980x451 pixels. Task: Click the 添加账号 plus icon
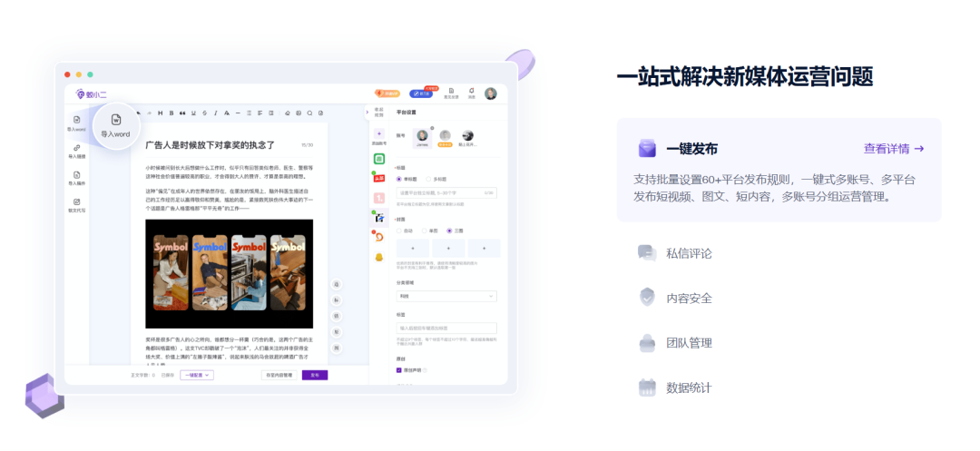point(379,134)
